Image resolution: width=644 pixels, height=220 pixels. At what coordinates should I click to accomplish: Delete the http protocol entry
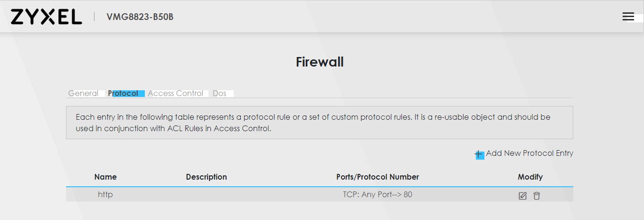tap(537, 196)
